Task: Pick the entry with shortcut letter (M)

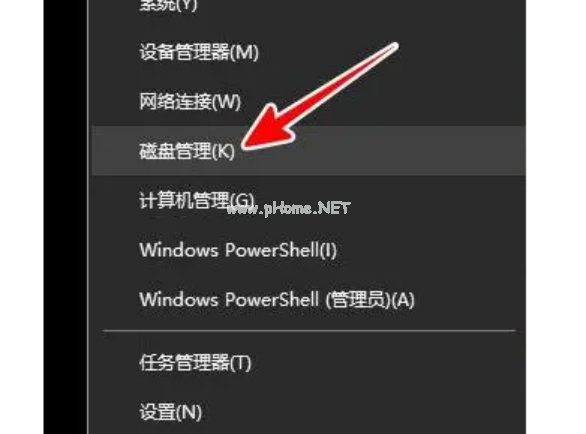Action: click(308, 52)
